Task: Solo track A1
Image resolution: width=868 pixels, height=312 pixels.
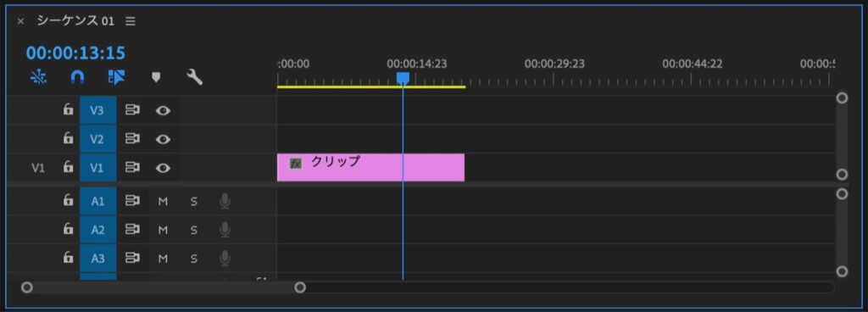Action: [x=194, y=202]
